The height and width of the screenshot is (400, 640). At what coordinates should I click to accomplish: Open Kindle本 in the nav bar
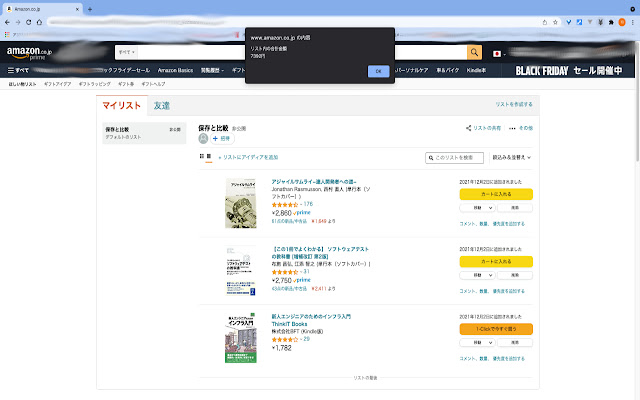click(476, 70)
